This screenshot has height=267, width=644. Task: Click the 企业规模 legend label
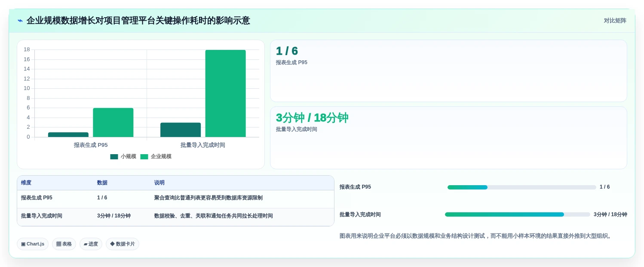pyautogui.click(x=161, y=157)
